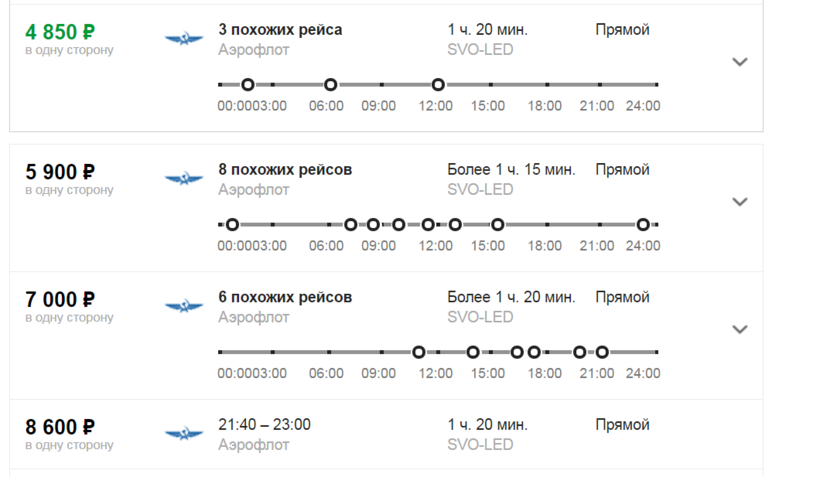
Task: Pick latest departure marker on 5 900 ₽ timeline
Action: pos(643,225)
